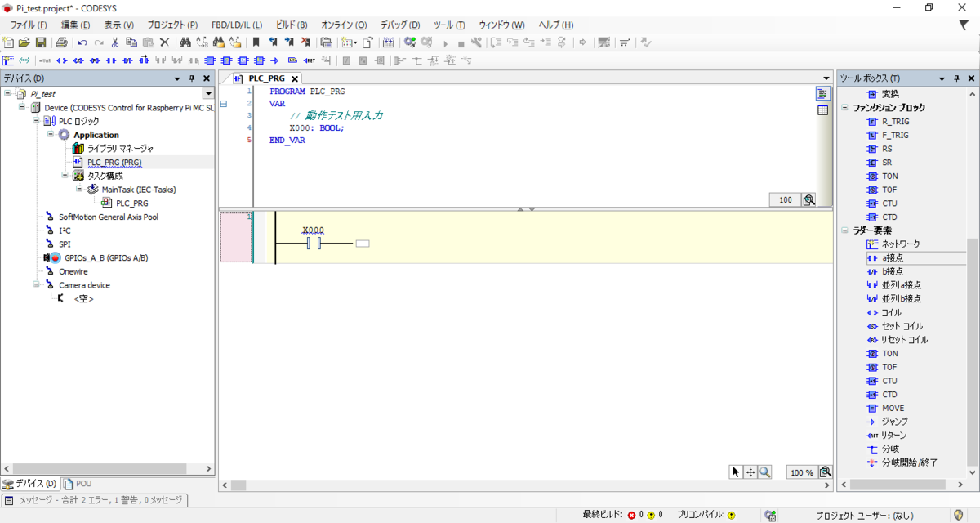Insert a reset coil from ladder toolbar

(x=95, y=60)
